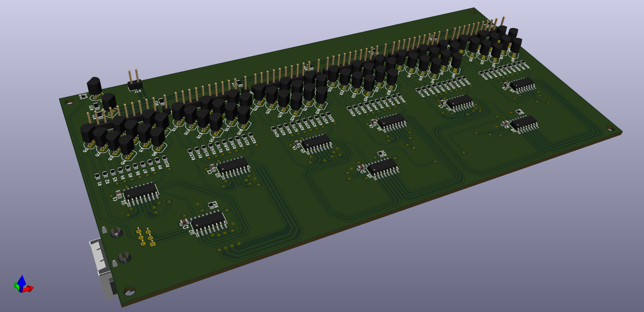Click resistor R35 above chip U5
644x312 pixels.
[380, 154]
